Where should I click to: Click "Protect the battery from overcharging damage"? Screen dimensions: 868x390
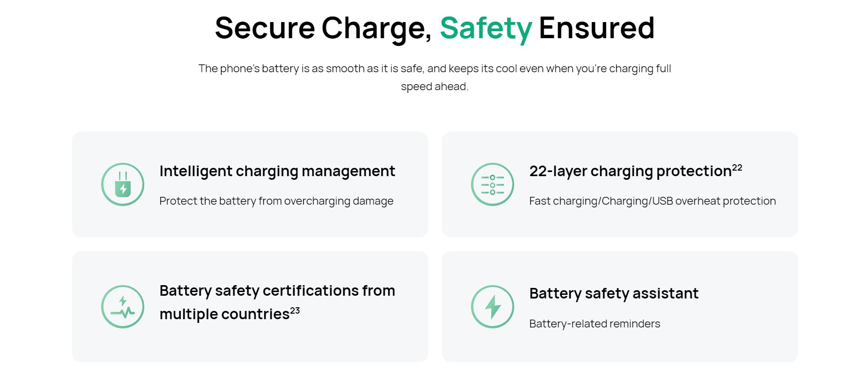point(276,201)
